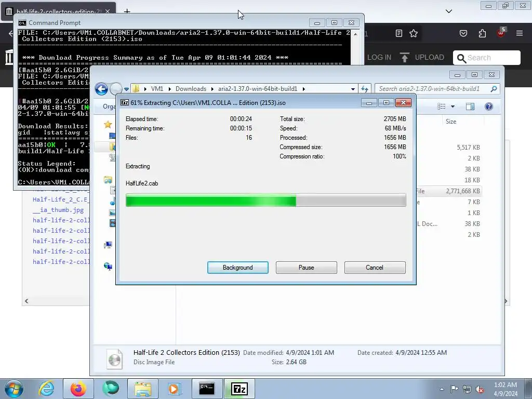Open Explorer recent locations dropdown arrow
The width and height of the screenshot is (532, 399).
click(126, 89)
